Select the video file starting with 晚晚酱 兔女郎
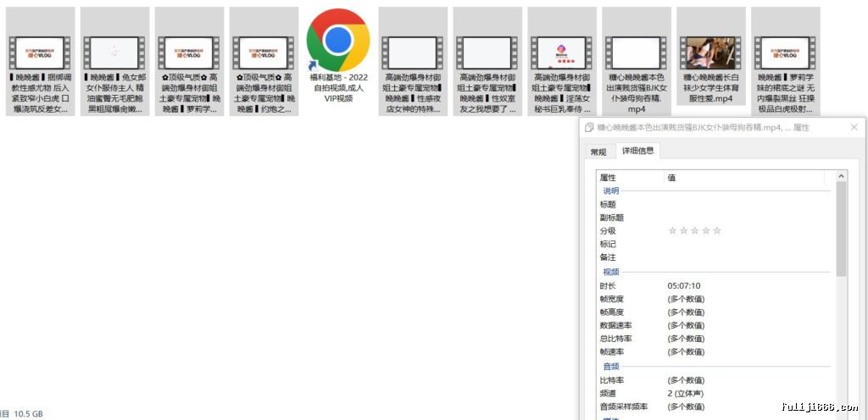Screen dimensions: 868x420 (x=114, y=61)
